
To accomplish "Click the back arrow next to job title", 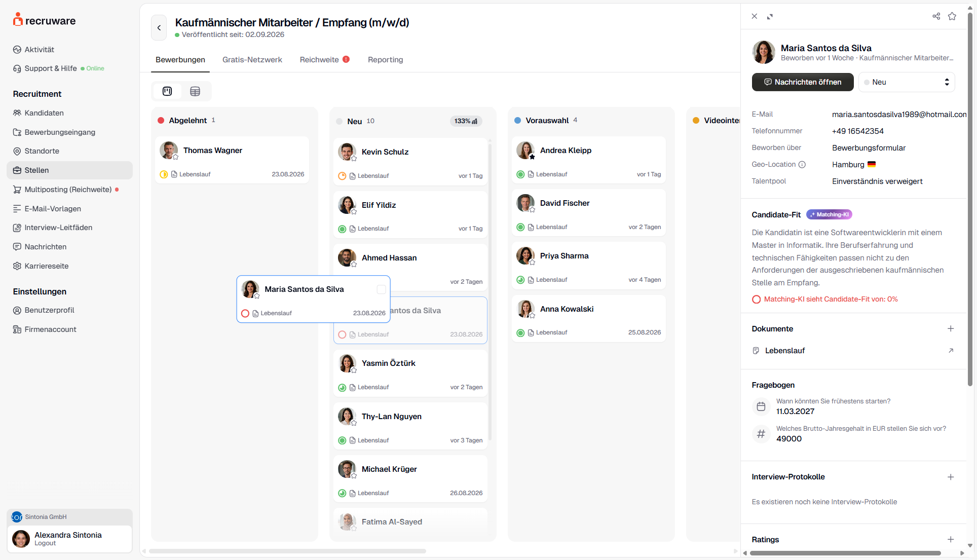I will click(159, 28).
